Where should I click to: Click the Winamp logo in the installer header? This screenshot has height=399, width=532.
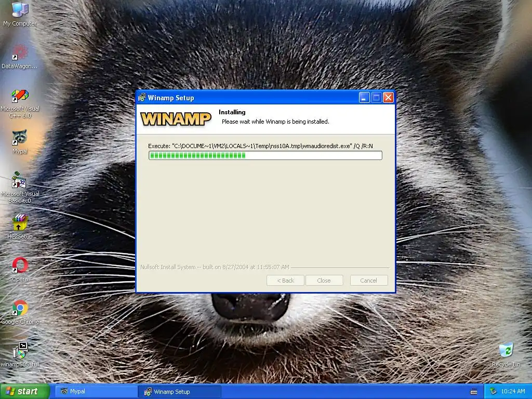pos(176,119)
